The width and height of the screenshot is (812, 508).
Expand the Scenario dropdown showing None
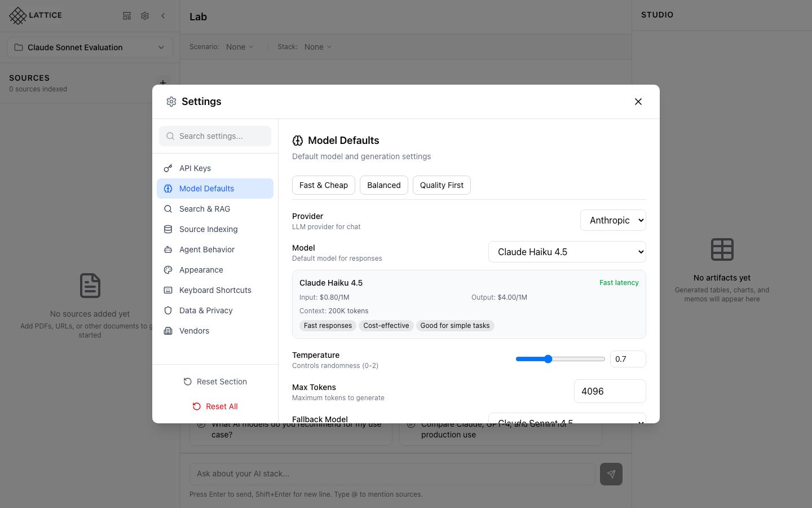[239, 47]
